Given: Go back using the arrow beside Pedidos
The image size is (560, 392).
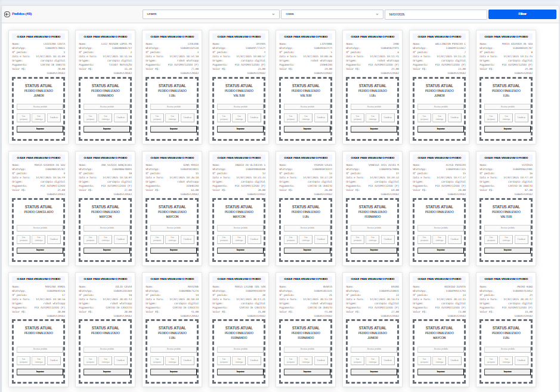Looking at the screenshot, I should pyautogui.click(x=7, y=14).
